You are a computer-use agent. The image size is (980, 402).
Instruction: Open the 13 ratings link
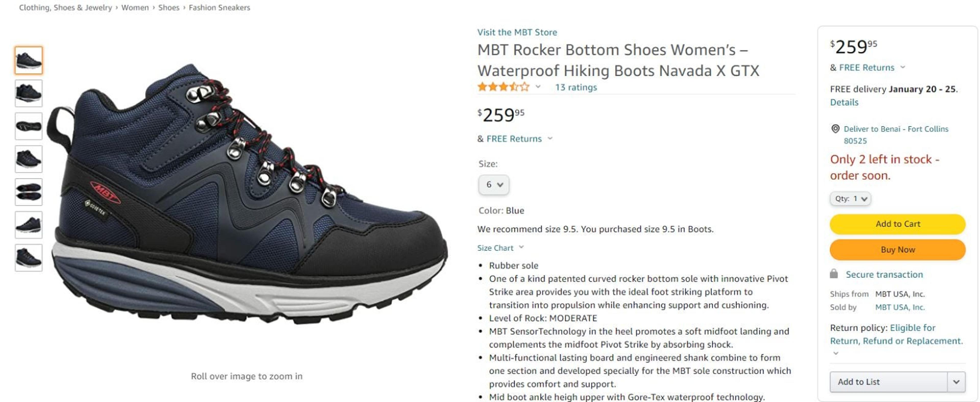coord(575,88)
